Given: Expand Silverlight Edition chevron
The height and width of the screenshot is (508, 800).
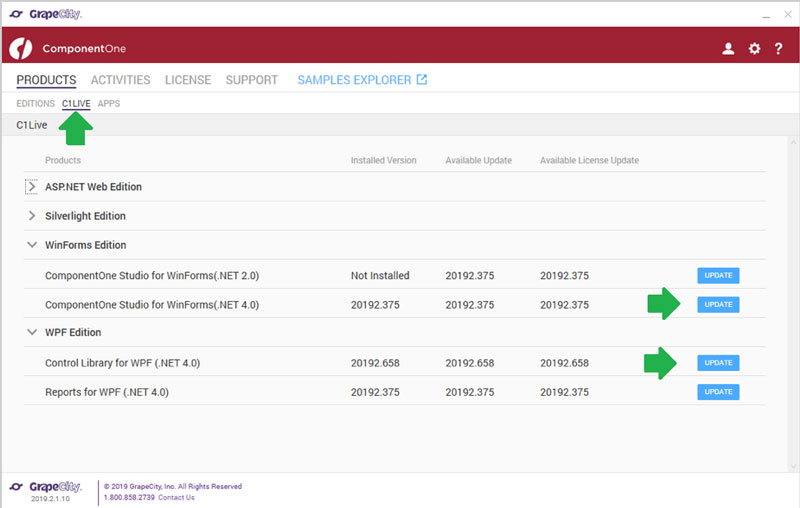Looking at the screenshot, I should 32,216.
